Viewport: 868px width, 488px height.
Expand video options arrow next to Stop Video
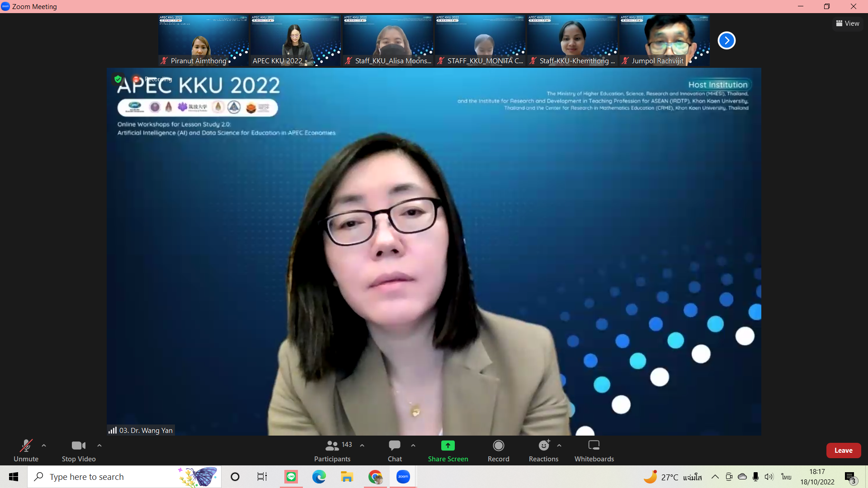pyautogui.click(x=99, y=446)
